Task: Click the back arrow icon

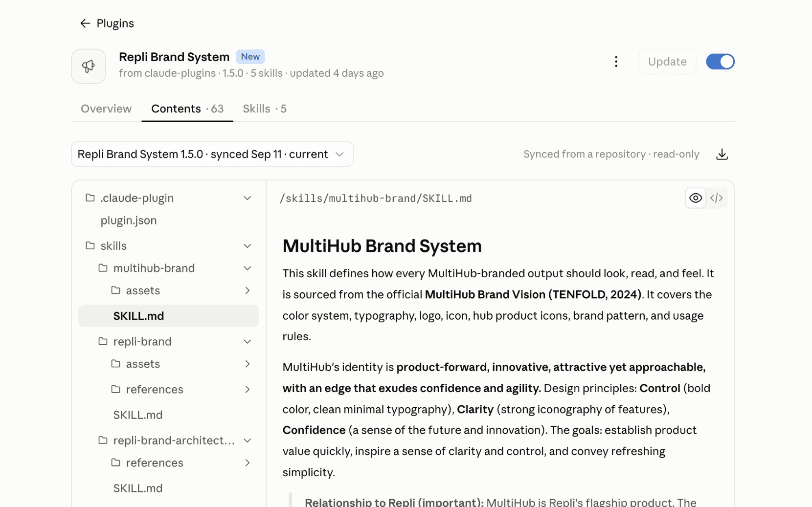Action: coord(85,23)
